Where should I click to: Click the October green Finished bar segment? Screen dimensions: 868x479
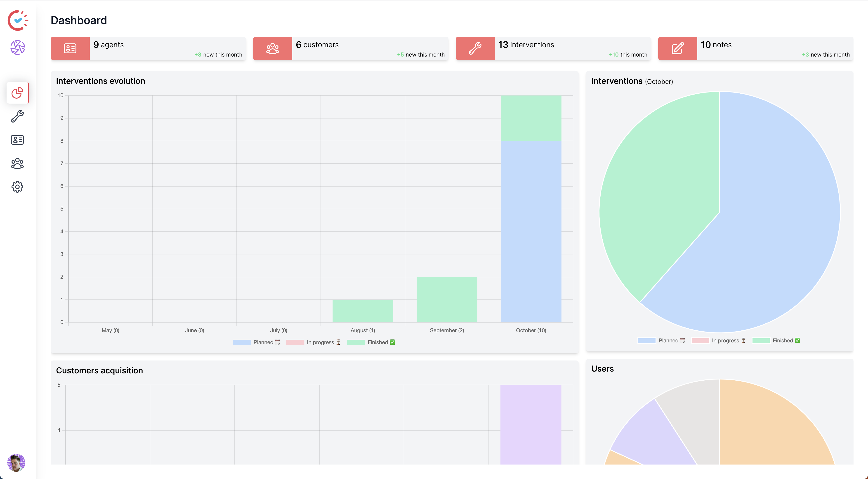click(x=531, y=118)
